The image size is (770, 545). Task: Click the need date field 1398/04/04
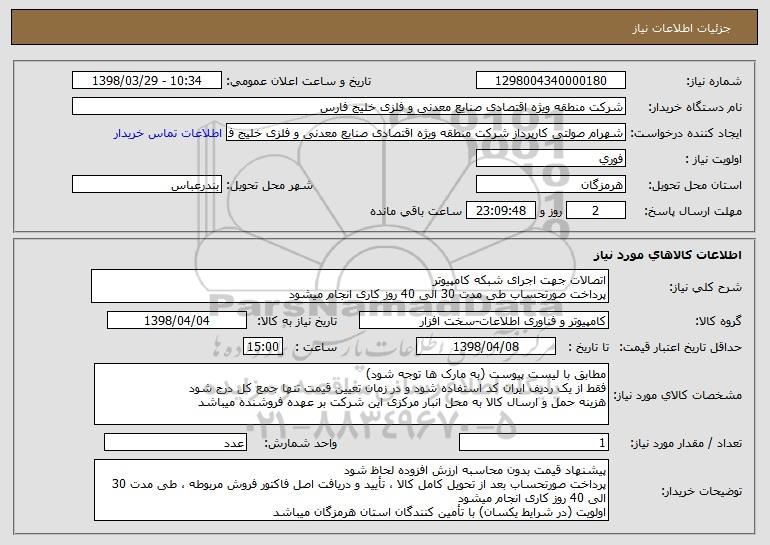point(177,321)
